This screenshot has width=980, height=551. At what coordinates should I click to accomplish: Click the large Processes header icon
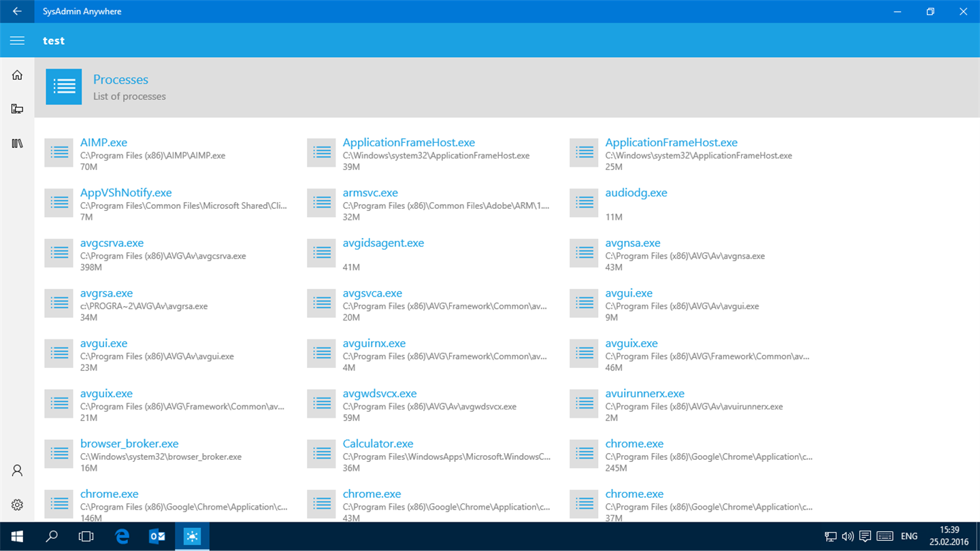pos(64,86)
